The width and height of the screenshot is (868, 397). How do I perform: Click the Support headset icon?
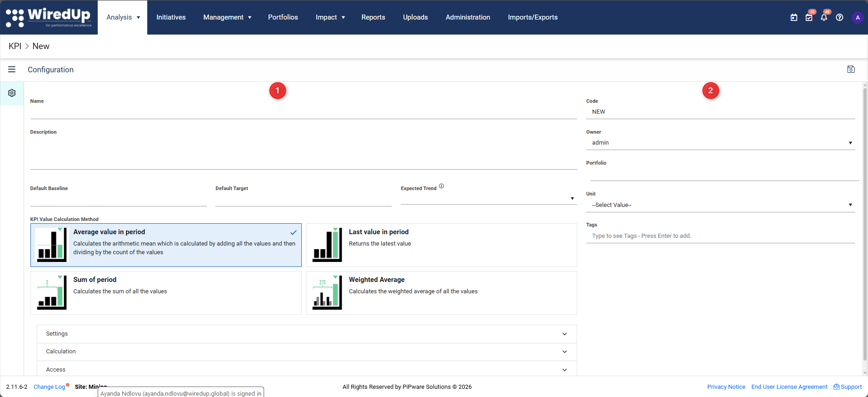(x=836, y=387)
